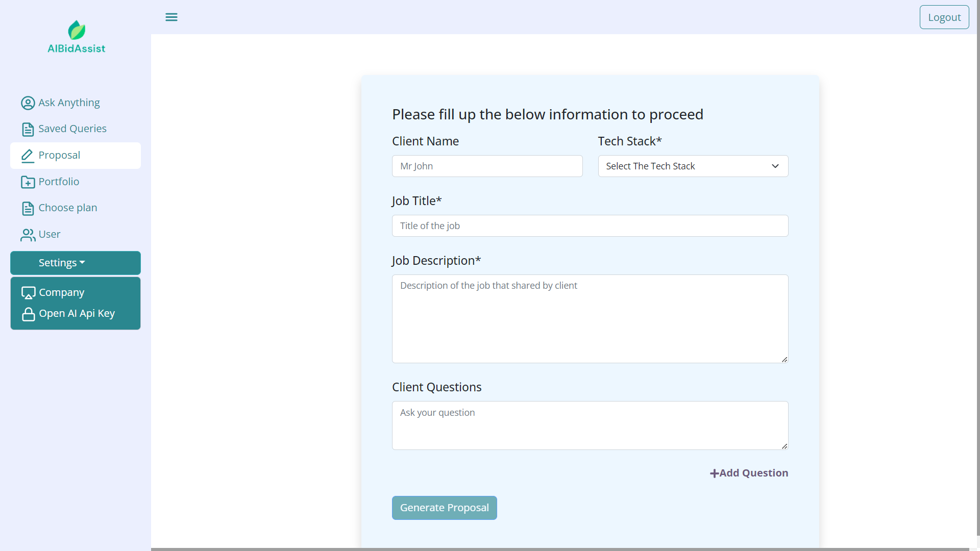Click the Portfolio folder-plus icon
This screenshot has width=980, height=551.
28,182
